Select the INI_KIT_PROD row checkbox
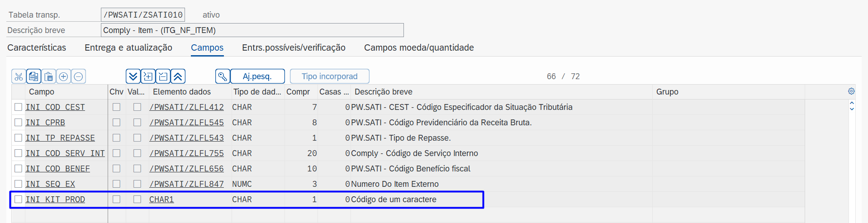Screen dimensions: 868x223 point(18,199)
